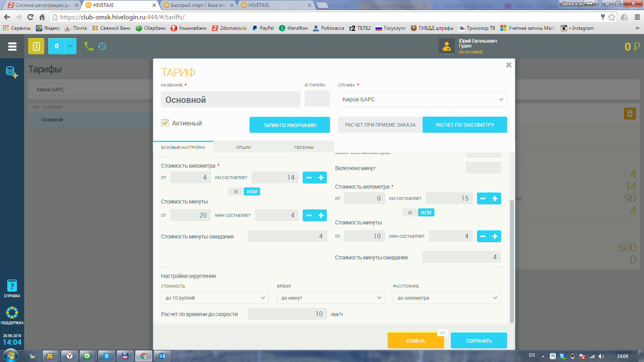The width and height of the screenshot is (644, 362).
Task: Select И toggle under right Стоимость километра
Action: pos(410,212)
